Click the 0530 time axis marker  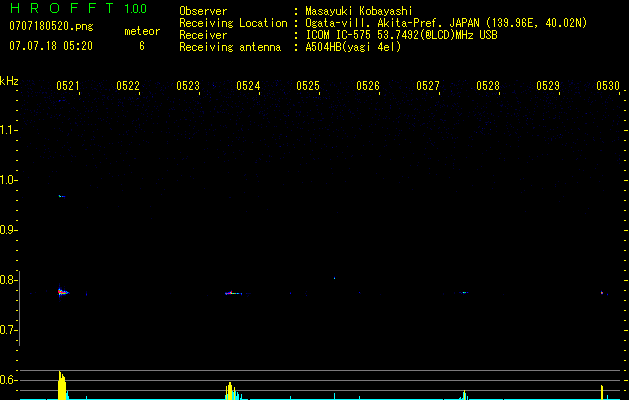pos(608,85)
